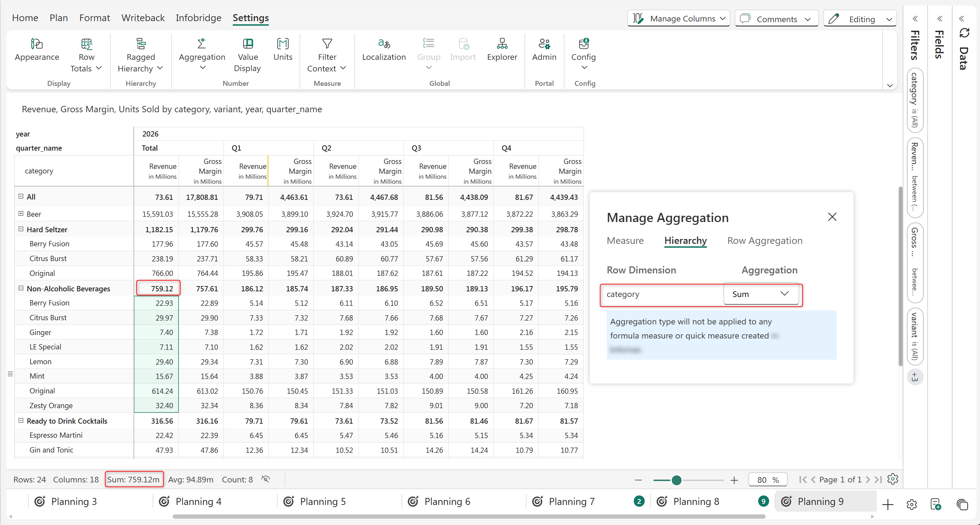
Task: Expand the Beer category row
Action: coord(21,214)
